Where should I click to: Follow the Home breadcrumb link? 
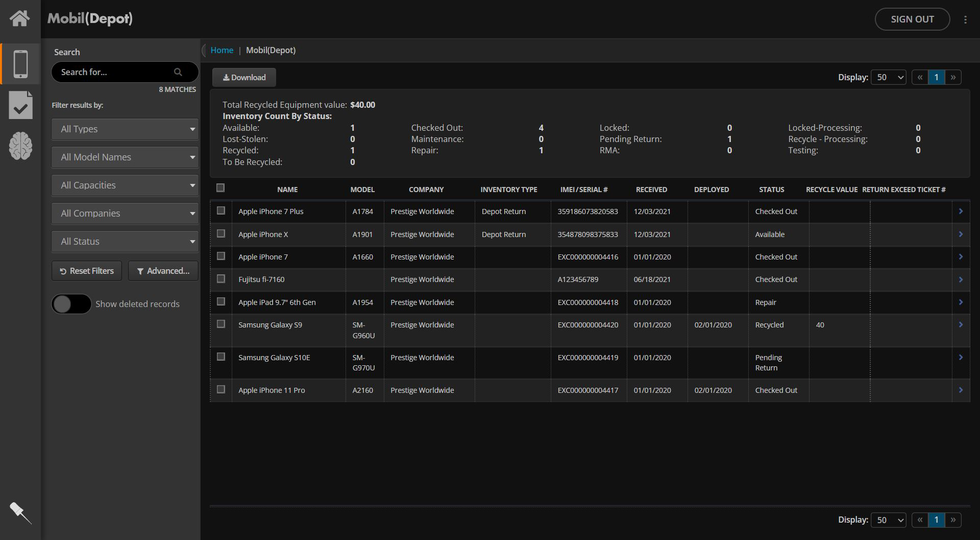[x=222, y=50]
